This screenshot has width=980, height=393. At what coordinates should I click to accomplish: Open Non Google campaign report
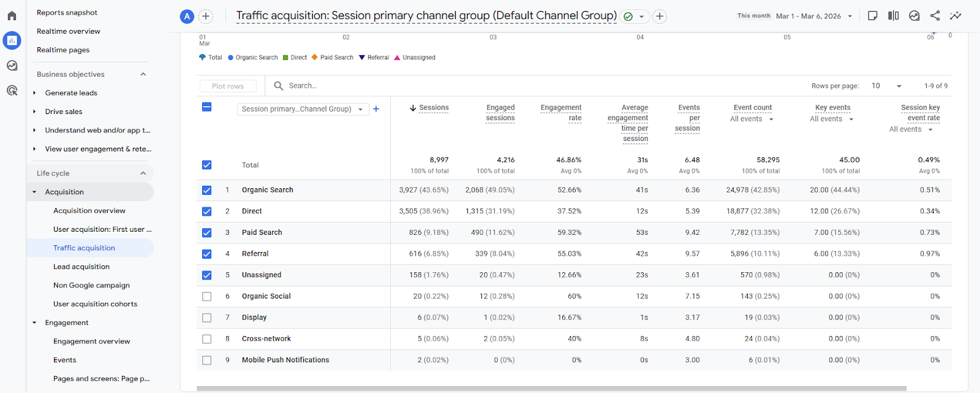pos(91,285)
